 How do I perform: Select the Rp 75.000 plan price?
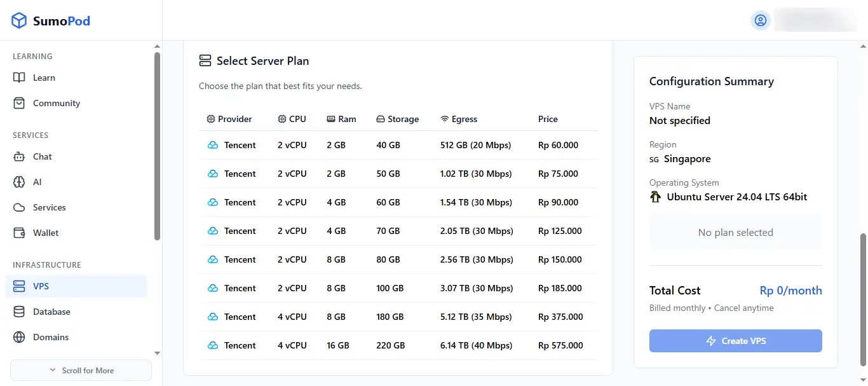558,174
